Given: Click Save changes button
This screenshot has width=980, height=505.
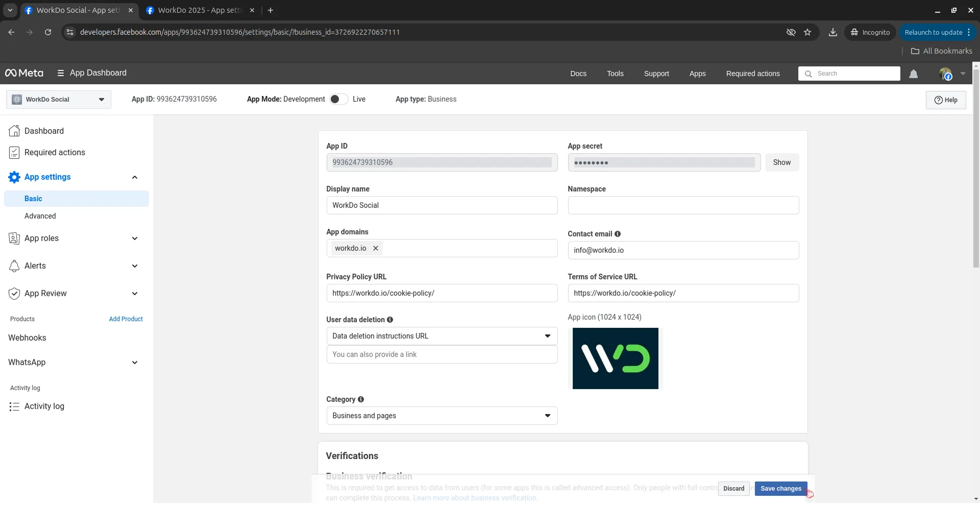Looking at the screenshot, I should 781,489.
